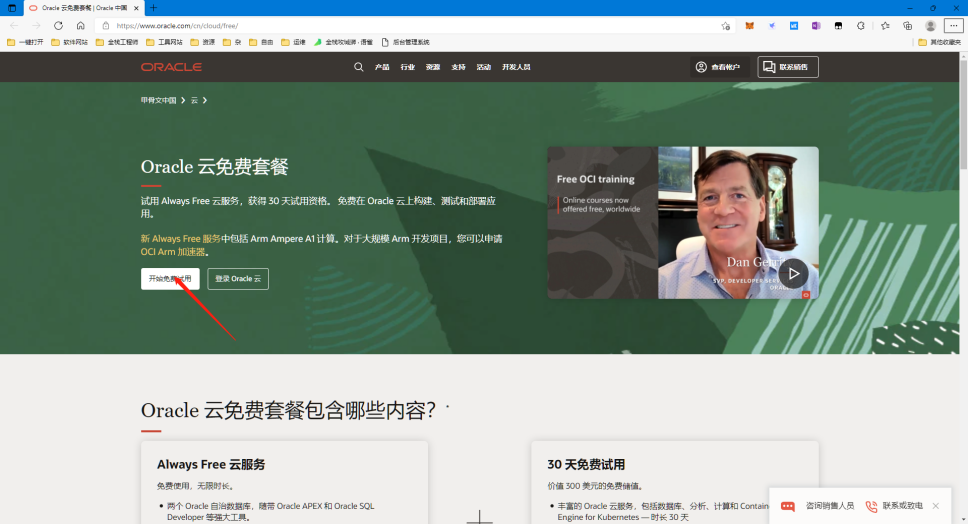The height and width of the screenshot is (524, 968).
Task: Open the collections icon
Action: pyautogui.click(x=908, y=26)
